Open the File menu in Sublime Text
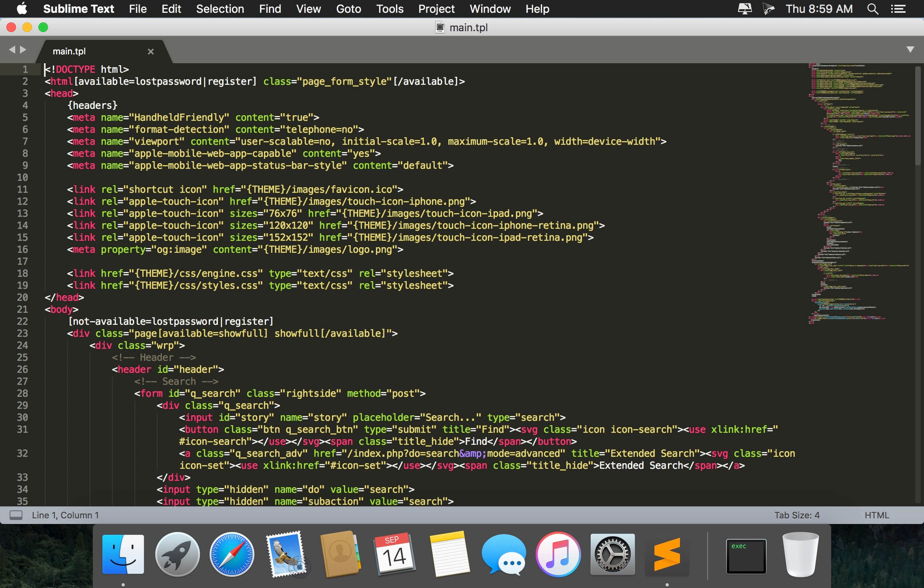The width and height of the screenshot is (924, 588). tap(137, 9)
